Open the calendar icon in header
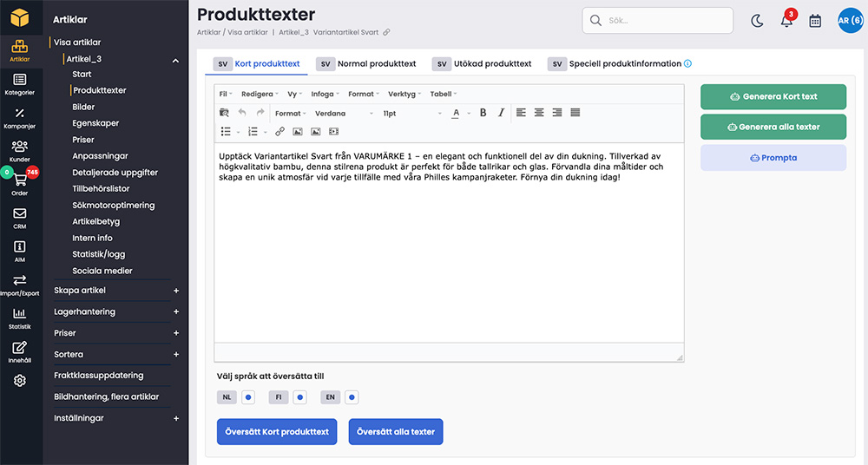Viewport: 868px width, 465px height. click(815, 21)
